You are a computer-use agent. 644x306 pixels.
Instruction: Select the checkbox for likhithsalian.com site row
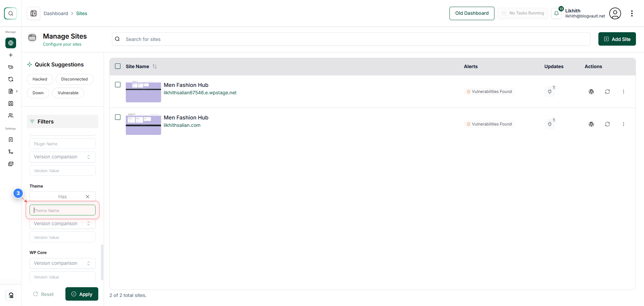click(x=117, y=117)
